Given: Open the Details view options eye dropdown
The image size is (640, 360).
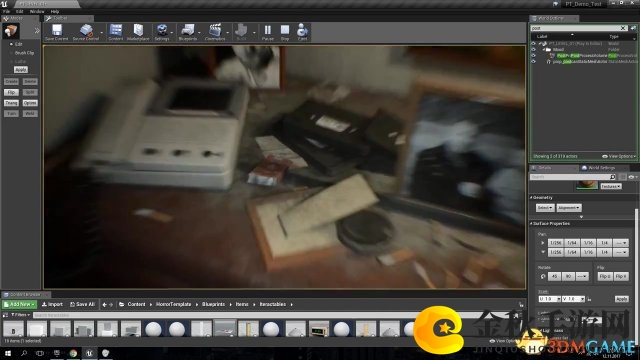Looking at the screenshot, I should click(633, 177).
